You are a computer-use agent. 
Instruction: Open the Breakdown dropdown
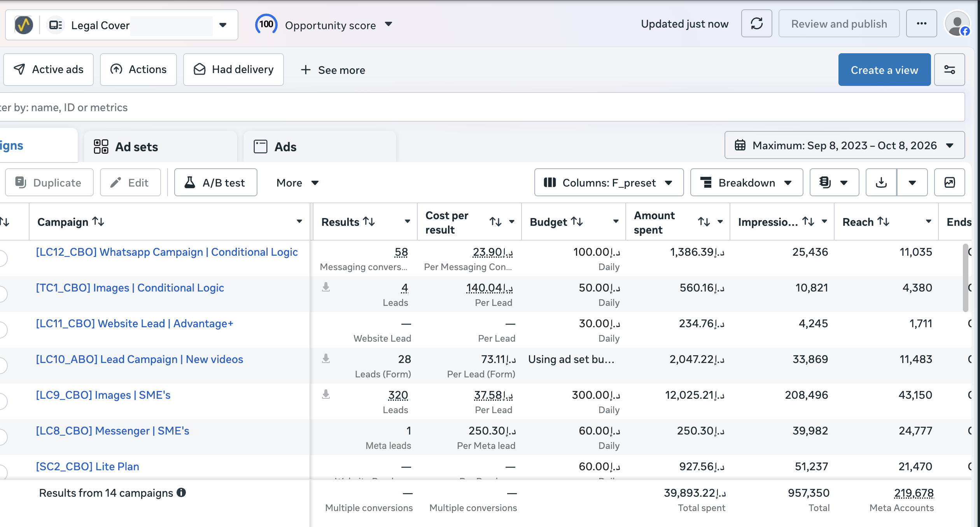(746, 182)
